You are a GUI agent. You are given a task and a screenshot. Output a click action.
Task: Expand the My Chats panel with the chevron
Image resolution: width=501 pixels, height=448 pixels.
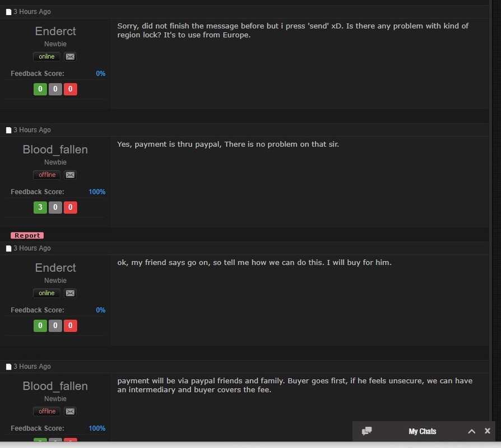[472, 431]
